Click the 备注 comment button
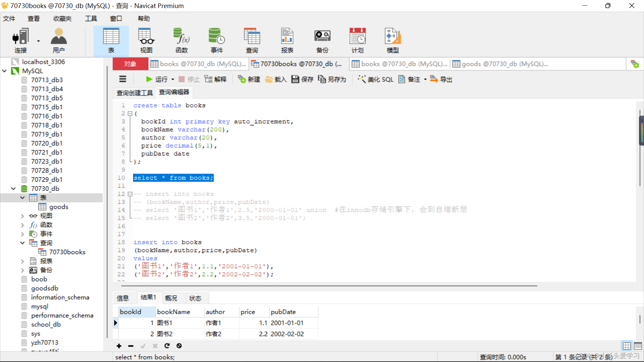The width and height of the screenshot is (644, 362). (409, 79)
